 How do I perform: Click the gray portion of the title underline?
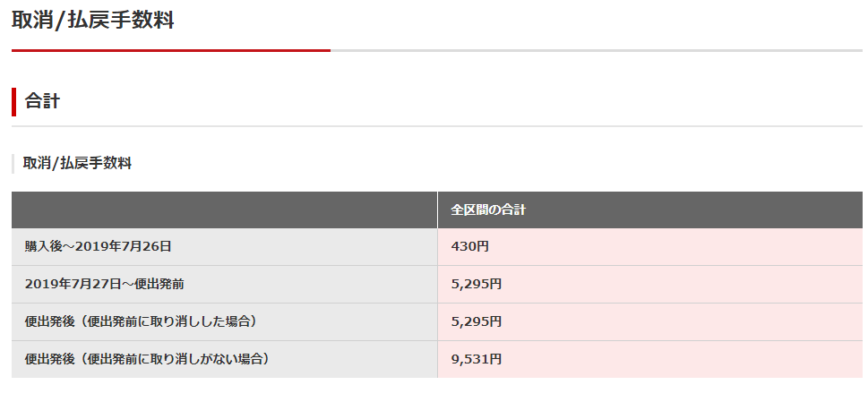[x=597, y=50]
